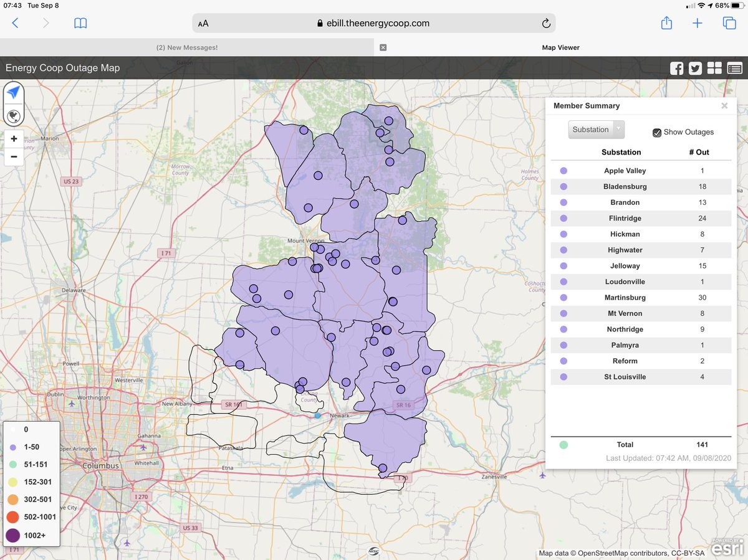748x560 pixels.
Task: Switch to the (2) New Messages tab
Action: point(187,47)
